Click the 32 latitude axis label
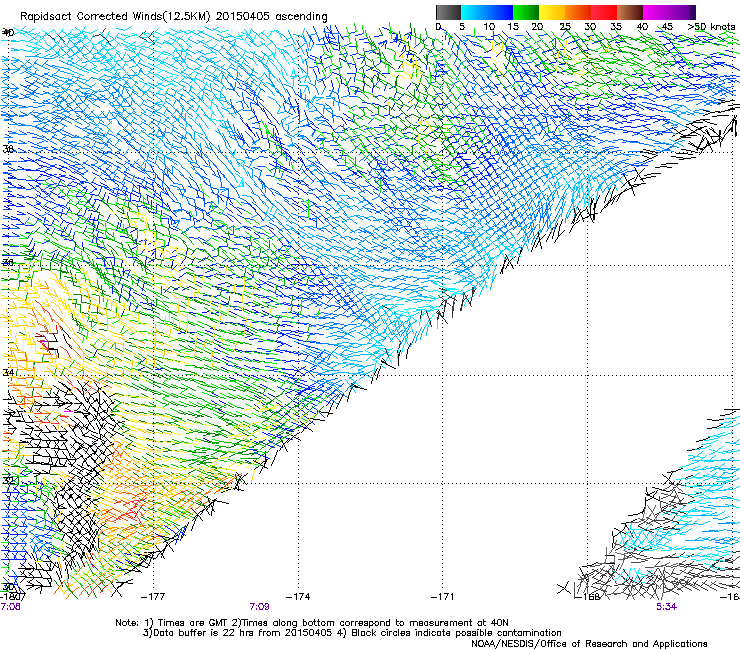This screenshot has width=740, height=650. tap(8, 481)
